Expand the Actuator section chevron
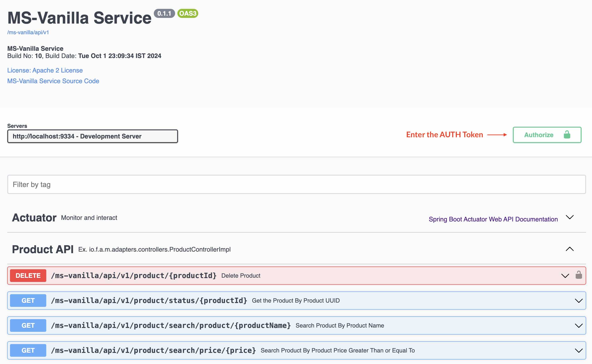This screenshot has height=364, width=592. [x=570, y=217]
